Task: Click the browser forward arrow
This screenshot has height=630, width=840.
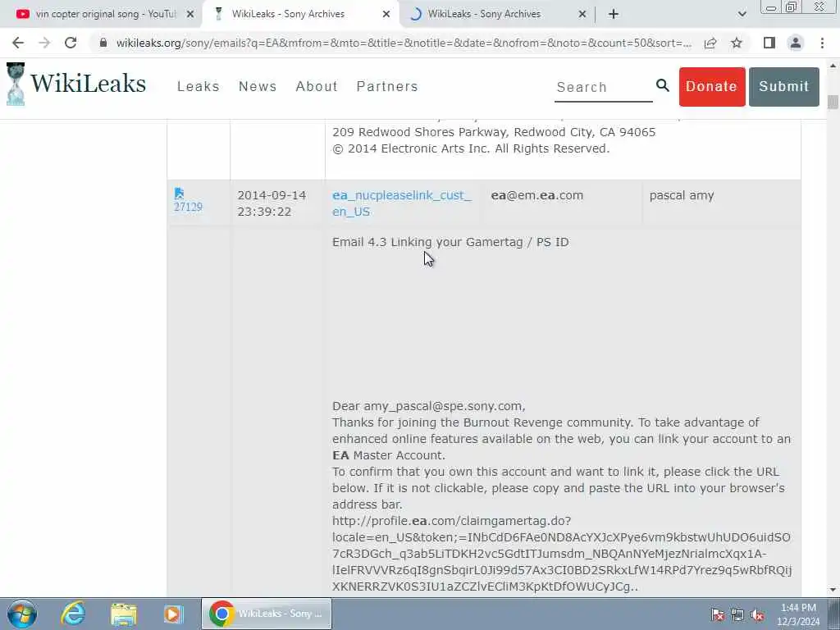Action: pos(44,43)
